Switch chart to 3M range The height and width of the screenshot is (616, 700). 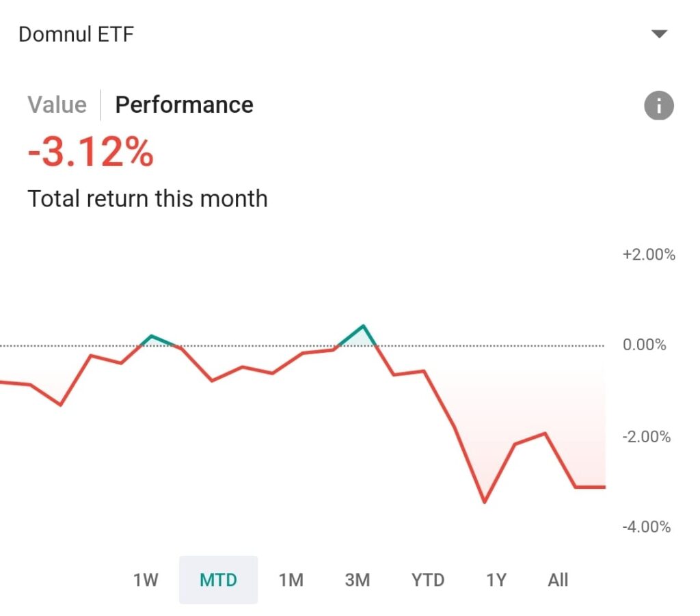(x=357, y=580)
